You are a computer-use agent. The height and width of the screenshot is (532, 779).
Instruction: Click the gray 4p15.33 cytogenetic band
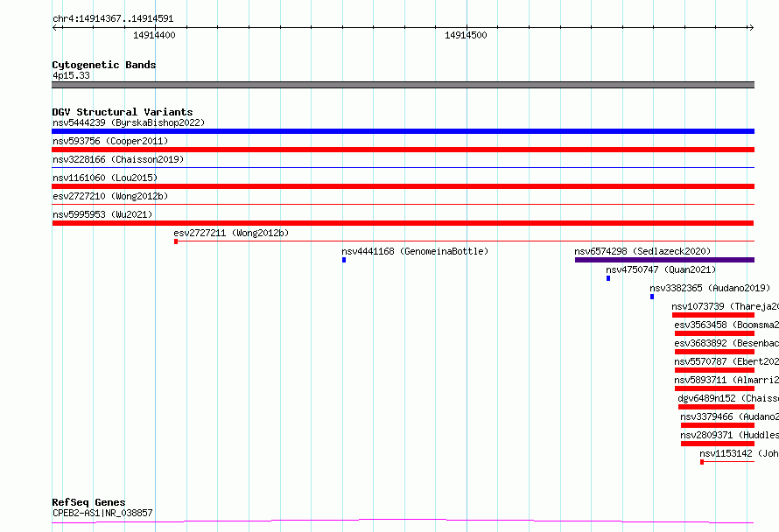coord(403,85)
